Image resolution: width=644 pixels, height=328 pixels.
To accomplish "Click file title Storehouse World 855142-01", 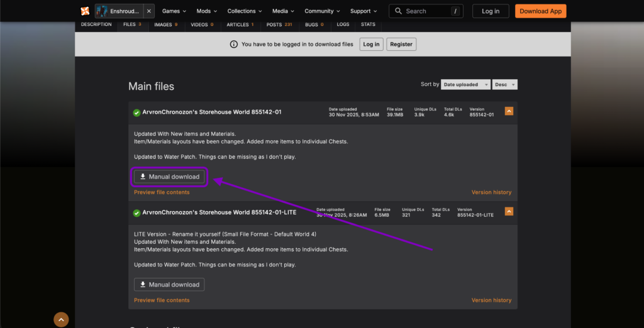I will pos(212,112).
